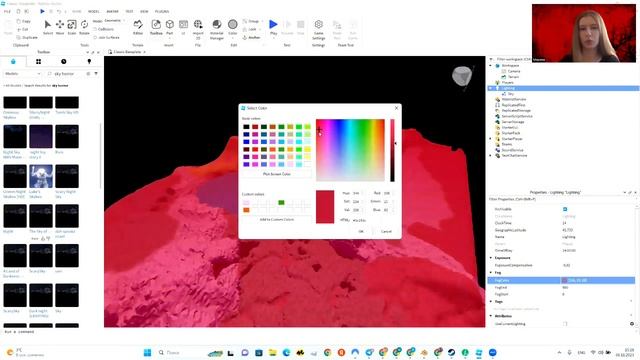Click the Toolbox search field
This screenshot has height=360, width=640.
(x=67, y=73)
